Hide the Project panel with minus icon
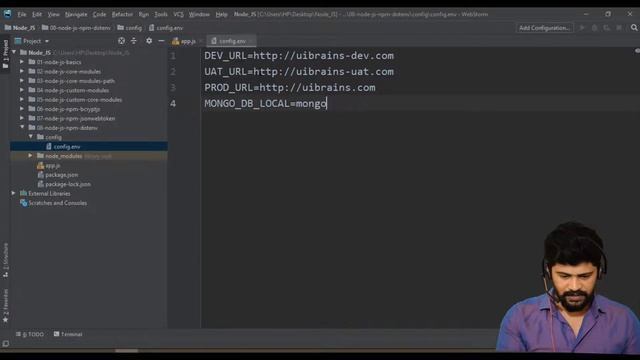 161,41
